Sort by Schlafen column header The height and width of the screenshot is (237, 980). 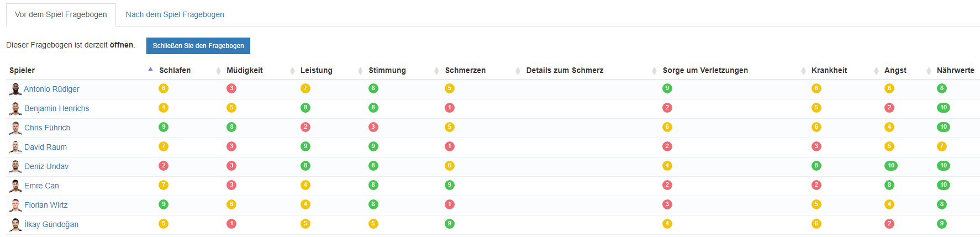click(175, 70)
